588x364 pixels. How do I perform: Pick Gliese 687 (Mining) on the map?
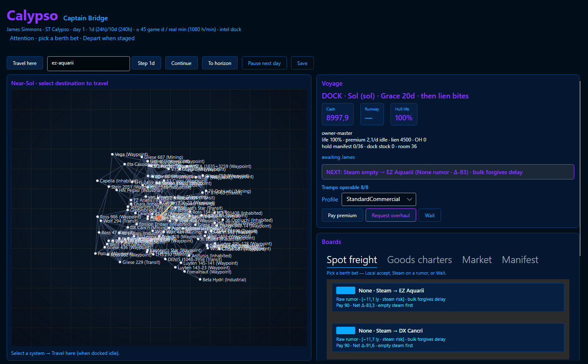coord(142,157)
